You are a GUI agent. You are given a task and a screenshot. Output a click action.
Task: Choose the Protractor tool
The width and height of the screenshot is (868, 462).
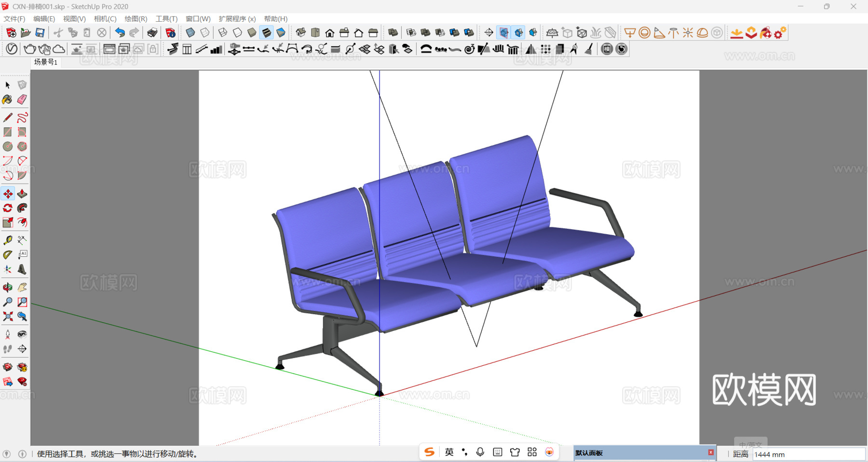(x=8, y=254)
